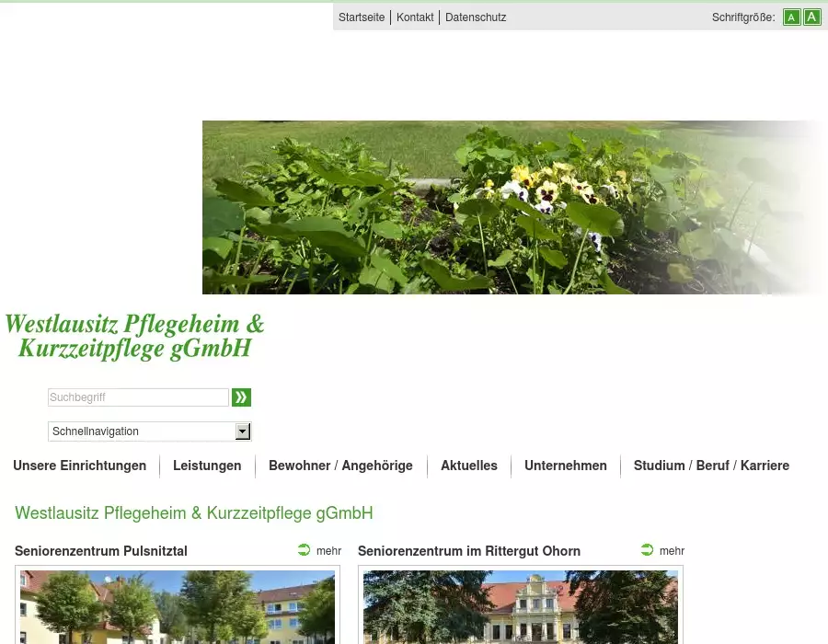828x644 pixels.
Task: Open Studium / Beruf / Karriere menu
Action: pyautogui.click(x=711, y=466)
